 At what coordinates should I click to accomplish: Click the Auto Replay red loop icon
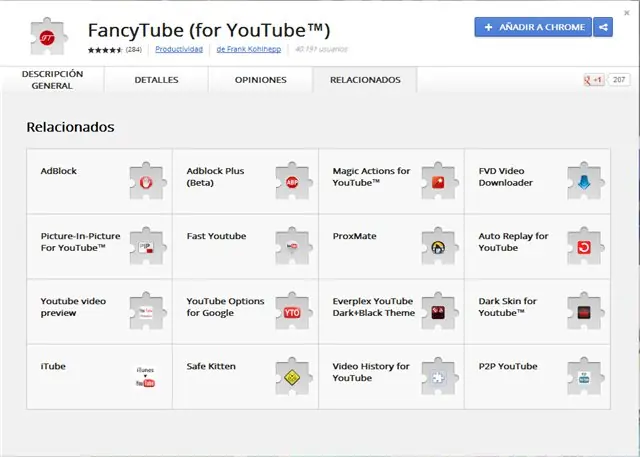(x=586, y=246)
